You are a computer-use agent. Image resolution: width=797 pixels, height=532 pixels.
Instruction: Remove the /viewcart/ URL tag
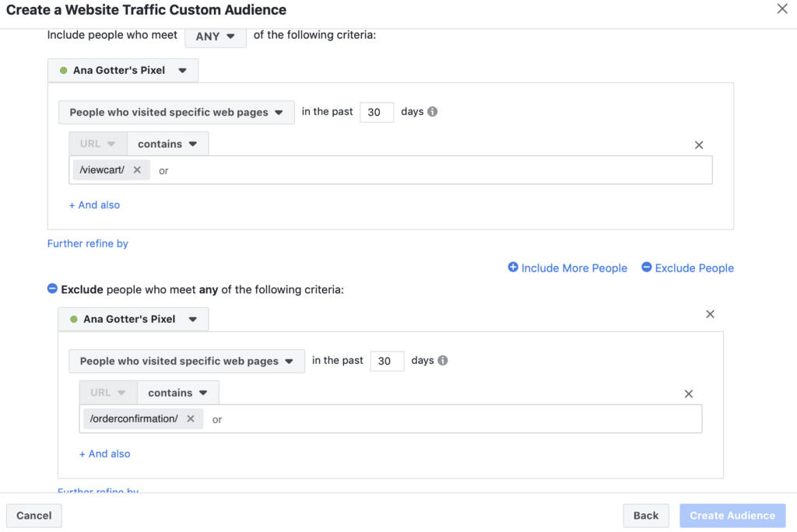coord(137,170)
